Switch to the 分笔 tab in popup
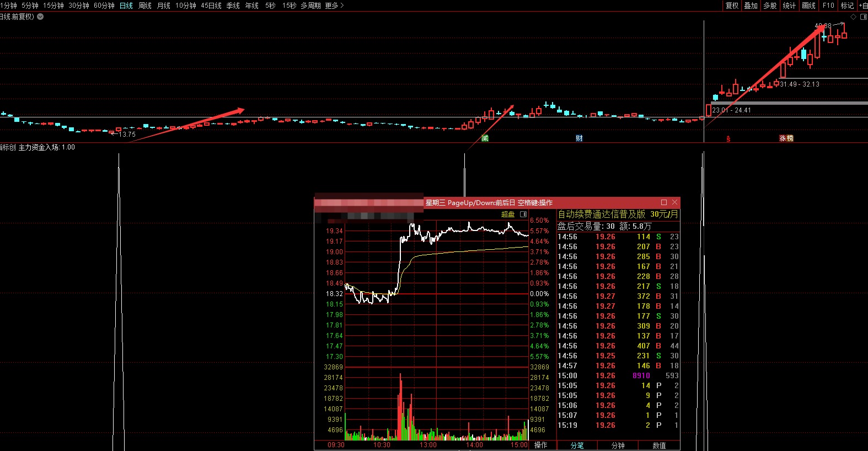Viewport: 868px width, 451px height. tap(577, 445)
